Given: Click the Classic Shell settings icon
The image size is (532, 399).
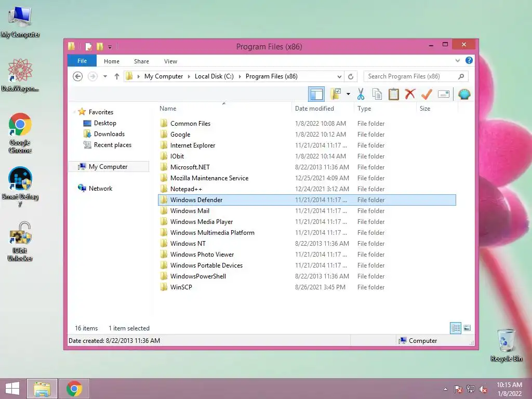Looking at the screenshot, I should click(x=464, y=94).
